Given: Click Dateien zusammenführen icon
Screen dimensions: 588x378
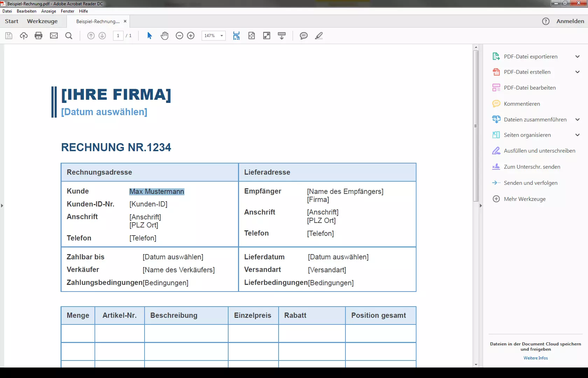Looking at the screenshot, I should (x=496, y=119).
